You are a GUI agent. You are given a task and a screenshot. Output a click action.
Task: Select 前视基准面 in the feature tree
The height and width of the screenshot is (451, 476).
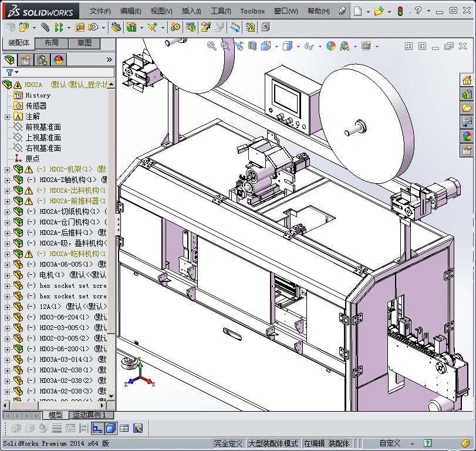[x=43, y=127]
